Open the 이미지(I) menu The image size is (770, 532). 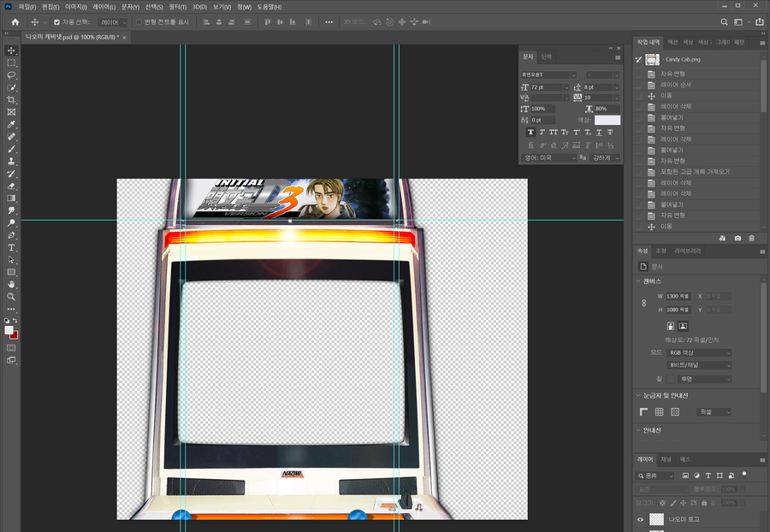76,7
